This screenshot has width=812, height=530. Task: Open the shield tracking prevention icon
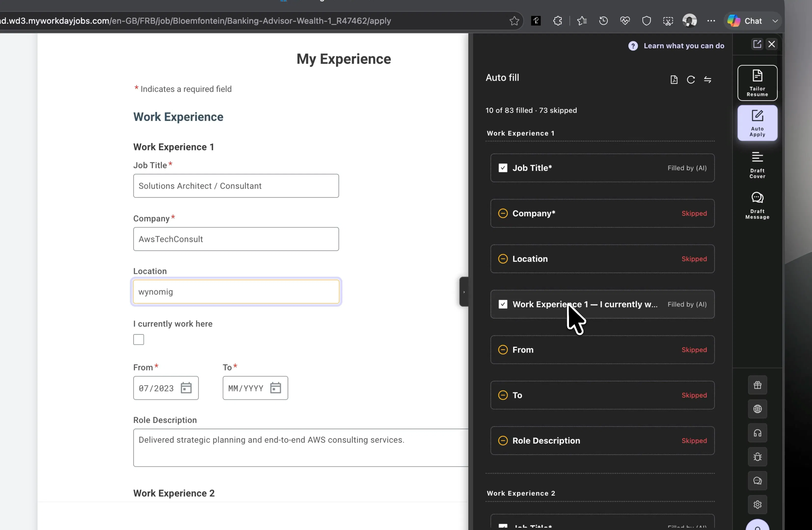point(646,21)
